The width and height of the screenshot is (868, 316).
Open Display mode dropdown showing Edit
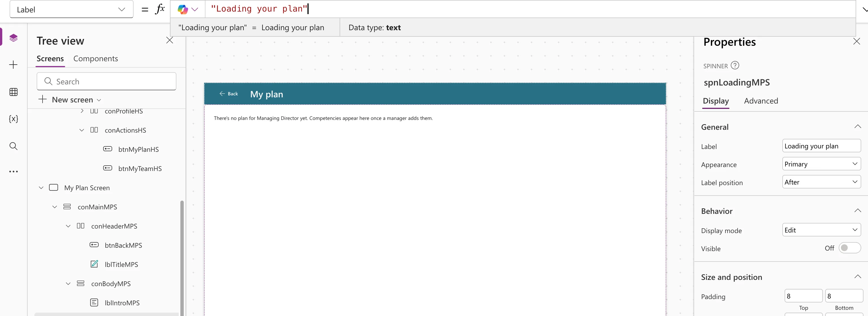[x=821, y=230]
